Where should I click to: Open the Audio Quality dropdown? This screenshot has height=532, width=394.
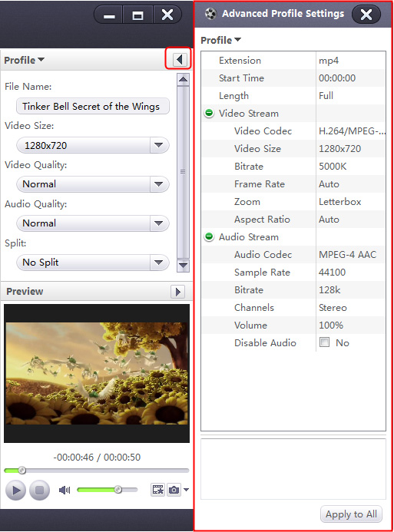tap(93, 223)
